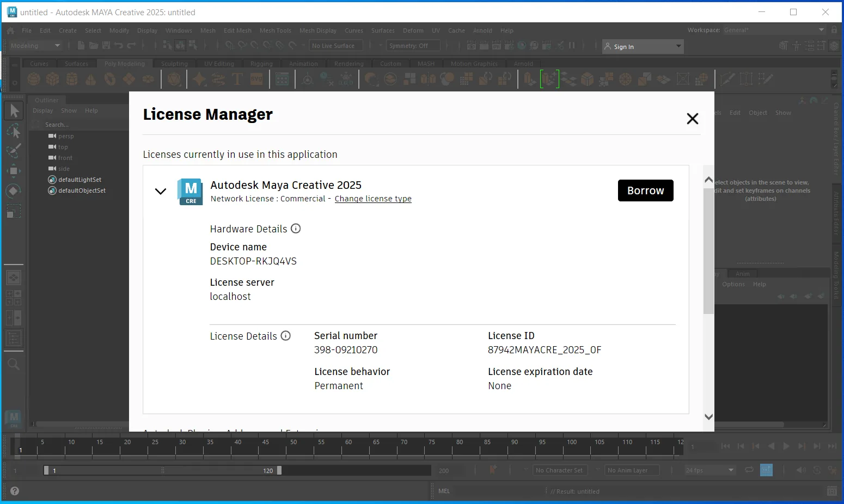Select the Paint Selection tool in toolbox
Screen dimensions: 844x504
tap(14, 151)
